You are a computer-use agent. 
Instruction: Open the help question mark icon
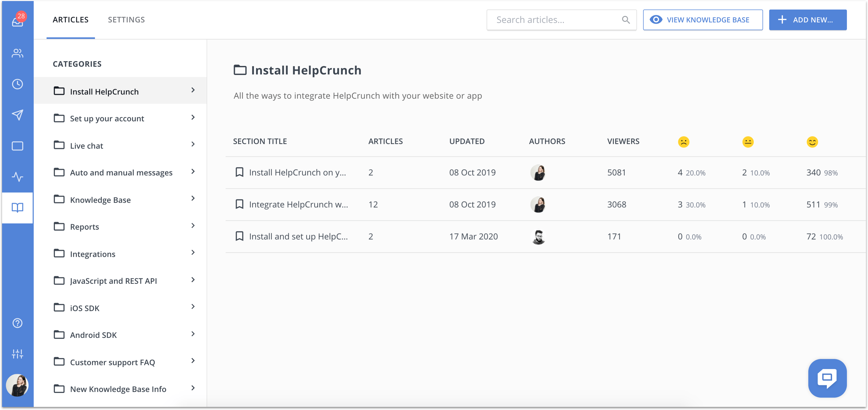click(x=17, y=323)
